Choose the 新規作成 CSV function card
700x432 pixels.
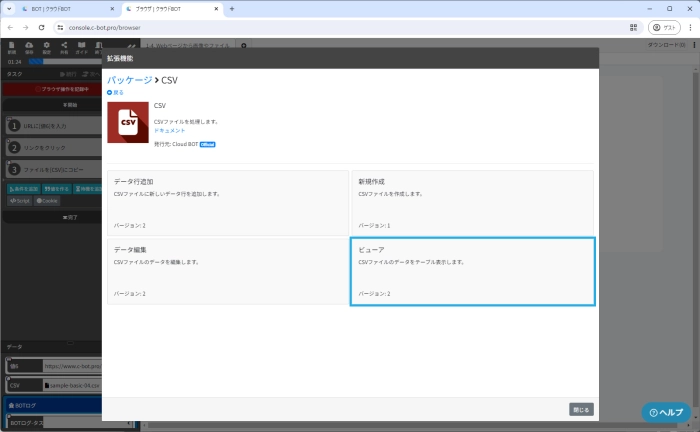(472, 203)
